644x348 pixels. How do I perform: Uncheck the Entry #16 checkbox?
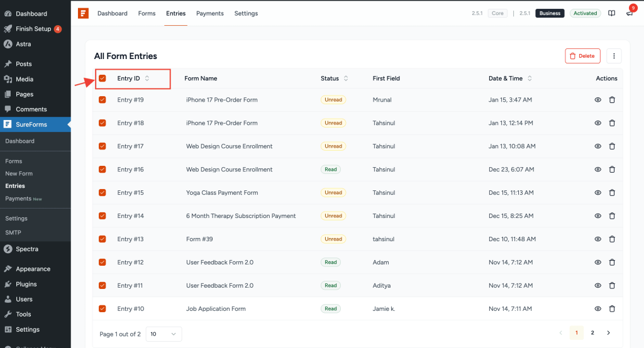[103, 170]
